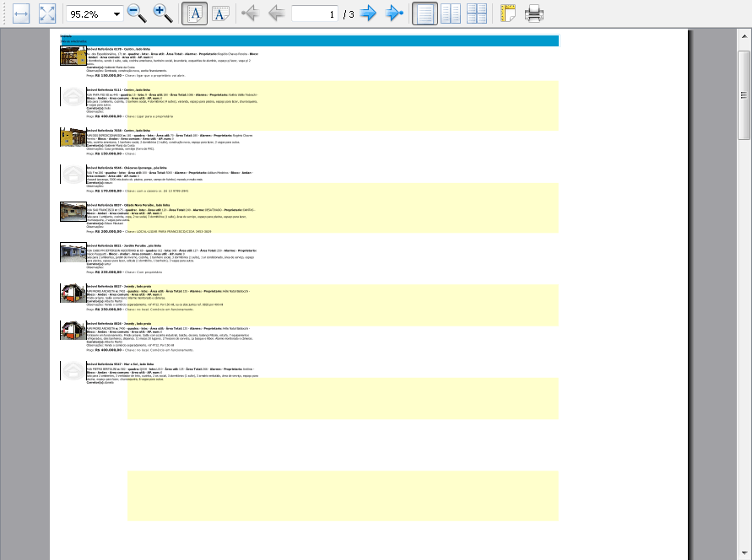Open the Page Setup dialog

coord(507,13)
